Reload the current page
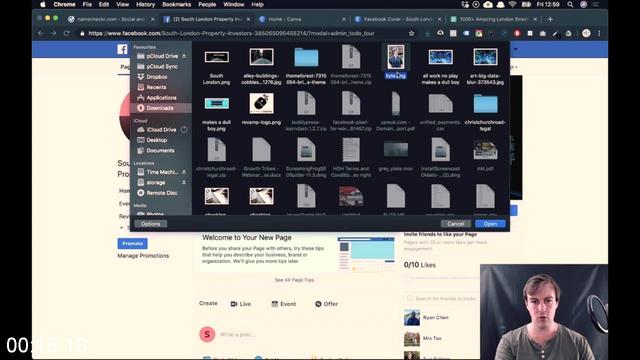The height and width of the screenshot is (360, 640). pyautogui.click(x=67, y=33)
